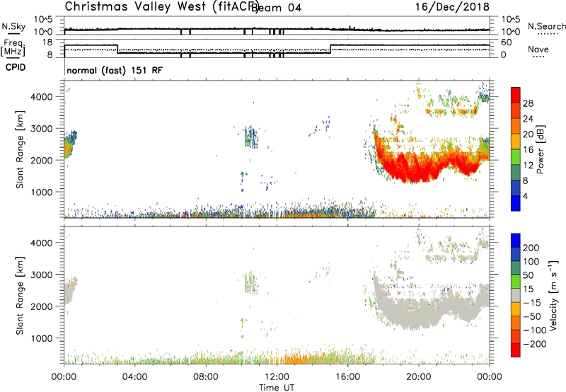Click the "N.Sky" axis label

click(x=13, y=26)
